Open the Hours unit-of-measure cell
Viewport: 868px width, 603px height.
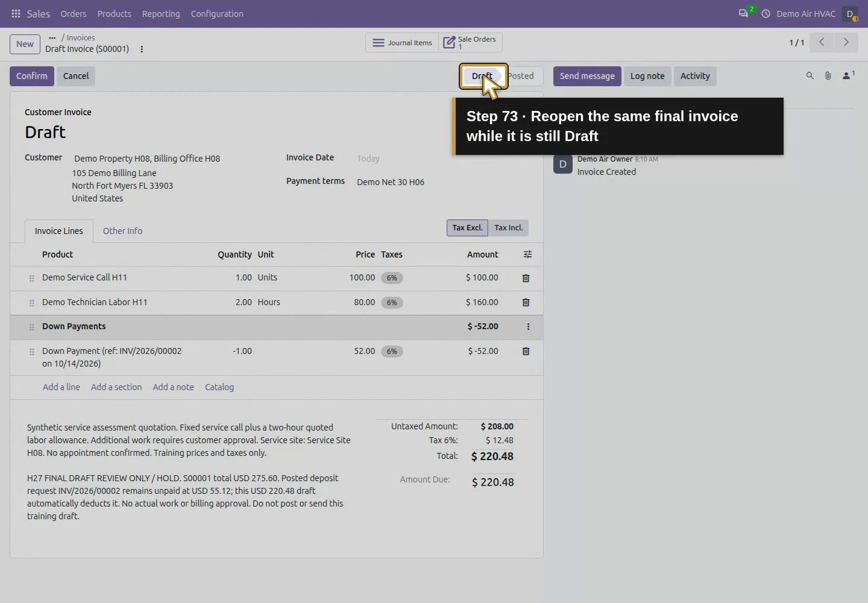tap(269, 302)
